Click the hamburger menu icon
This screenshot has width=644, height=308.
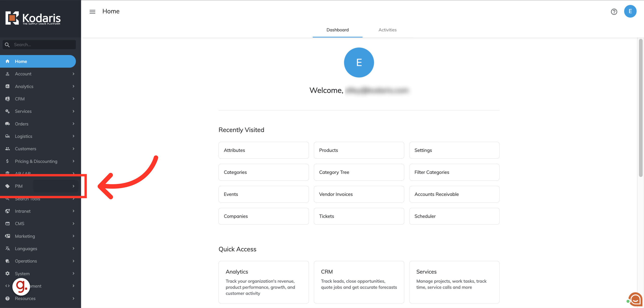click(x=92, y=11)
